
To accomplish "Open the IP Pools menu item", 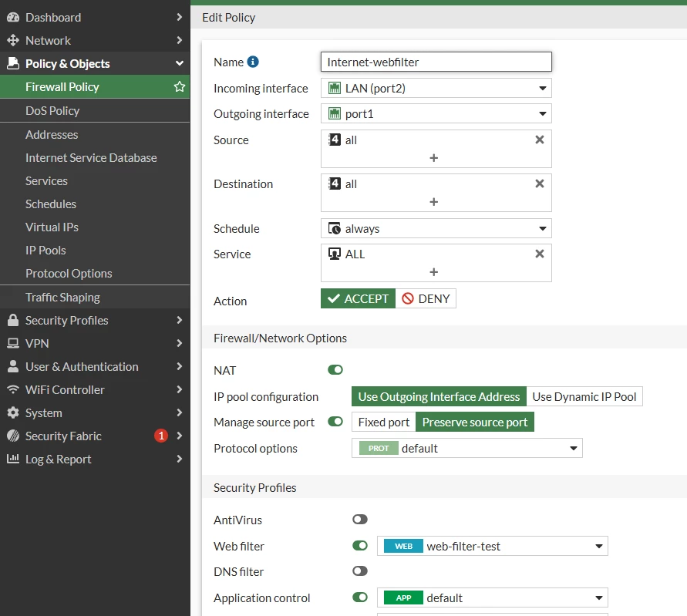I will pos(95,250).
